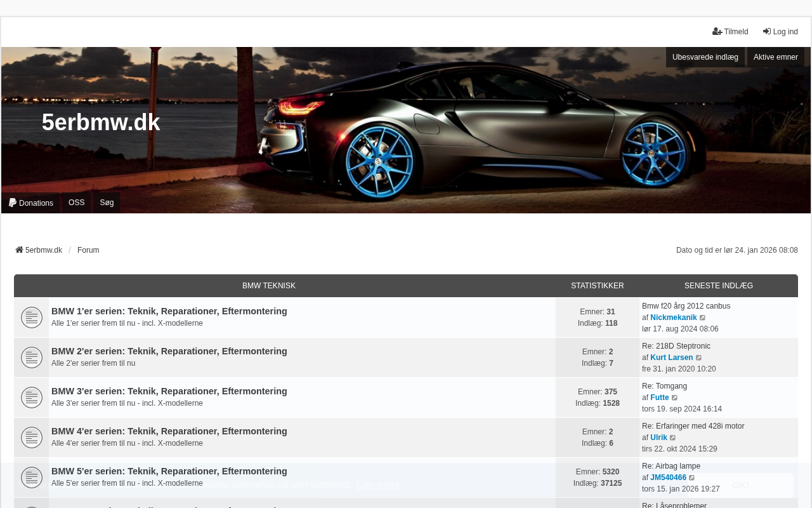The height and width of the screenshot is (508, 812).
Task: Open the Søg menu item
Action: click(107, 203)
